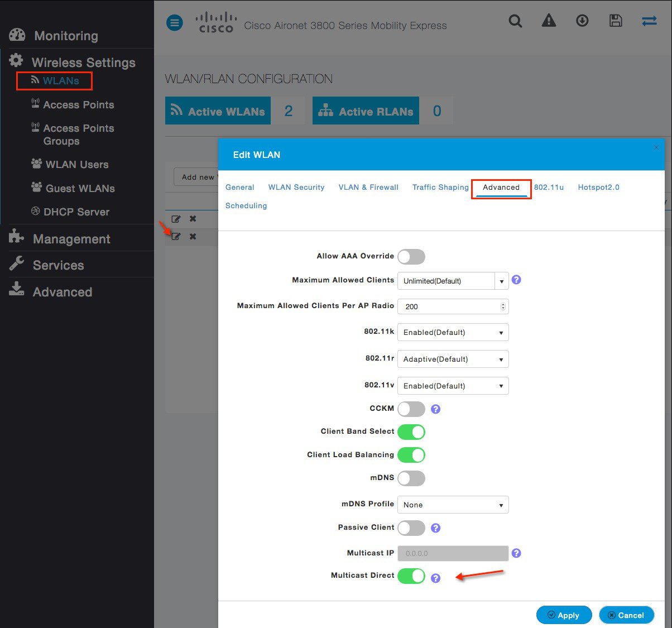Click the Cancel button
Image resolution: width=672 pixels, height=628 pixels.
(626, 615)
